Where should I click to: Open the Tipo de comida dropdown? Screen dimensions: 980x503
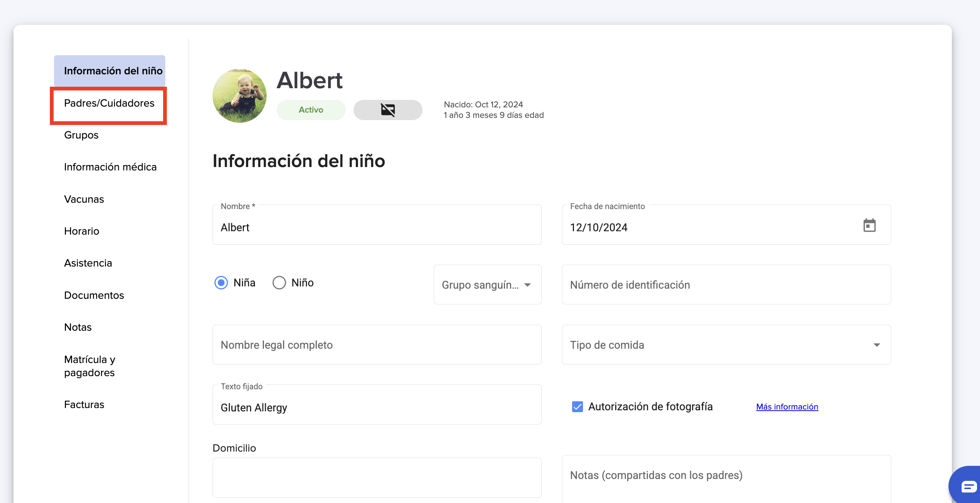(725, 345)
